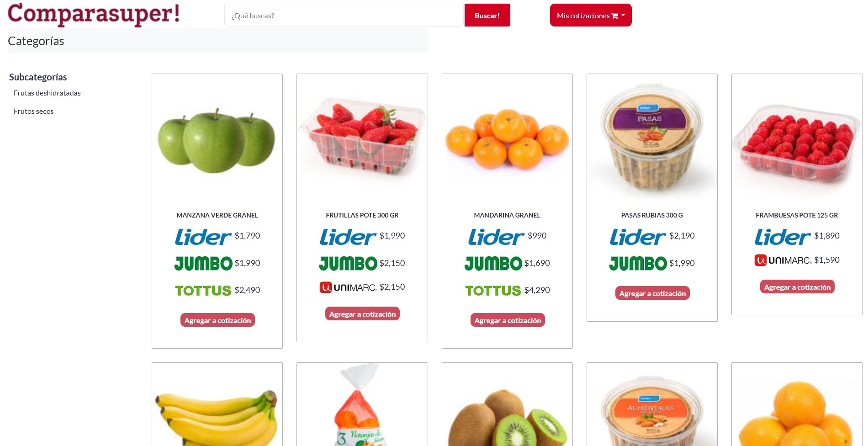868x446 pixels.
Task: Expand the Categorías bar
Action: 218,41
